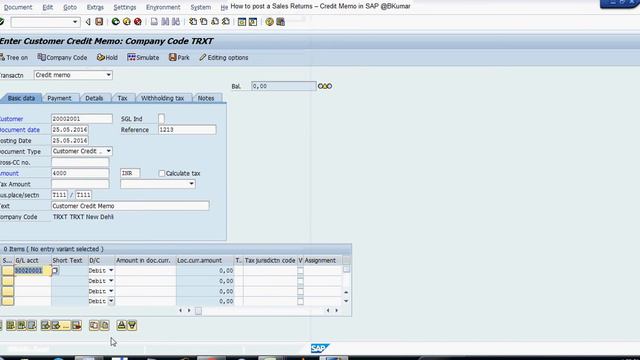Screen dimensions: 640x360
Task: Open the Goto menu
Action: 70,7
